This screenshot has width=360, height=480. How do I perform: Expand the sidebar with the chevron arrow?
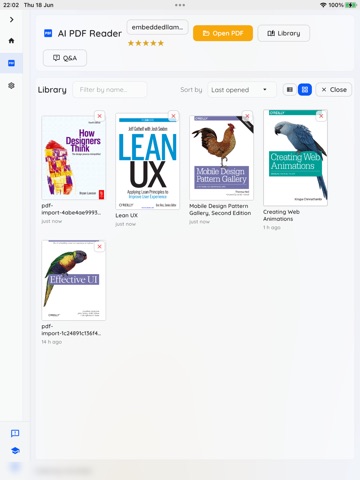point(11,20)
